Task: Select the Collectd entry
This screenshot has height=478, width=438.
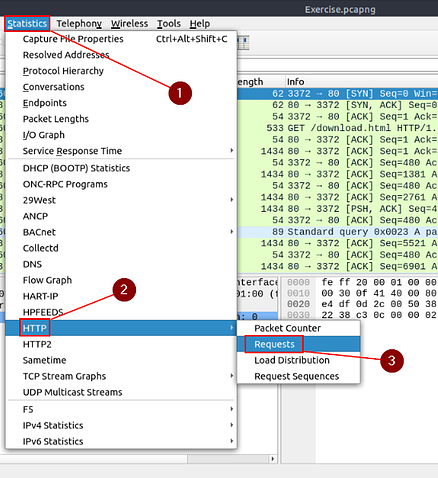Action: pos(121,248)
